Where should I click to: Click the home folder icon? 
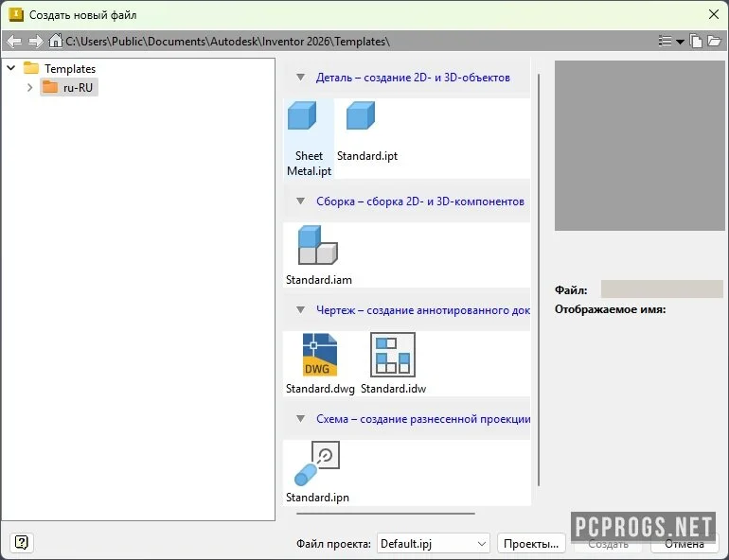pyautogui.click(x=55, y=41)
